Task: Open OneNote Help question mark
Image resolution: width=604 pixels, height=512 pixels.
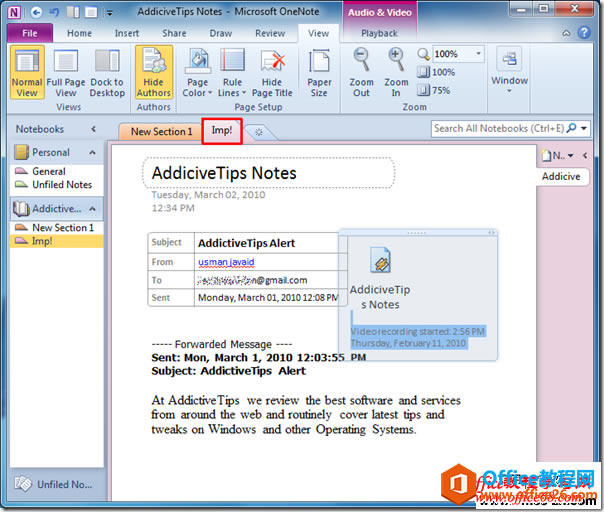Action: [x=584, y=33]
